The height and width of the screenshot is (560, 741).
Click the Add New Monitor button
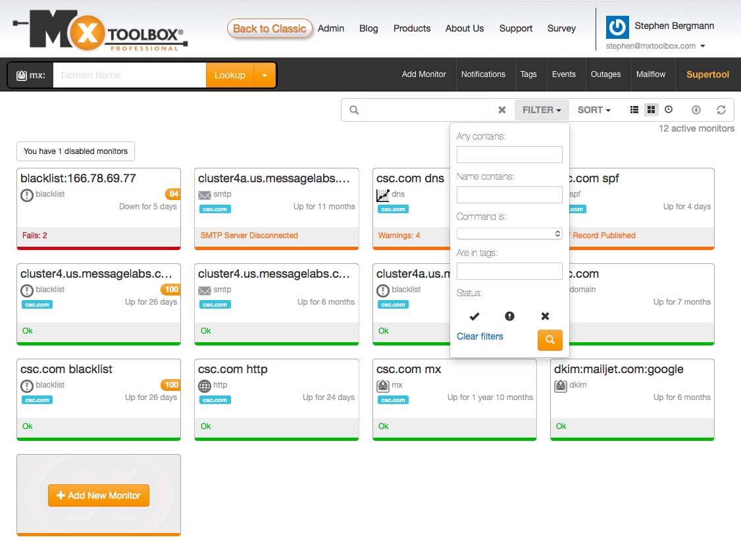98,495
